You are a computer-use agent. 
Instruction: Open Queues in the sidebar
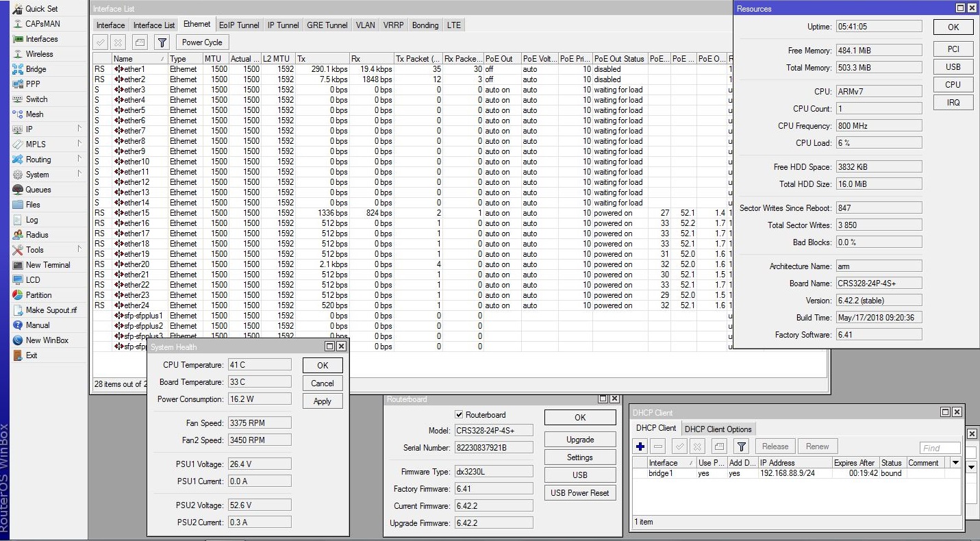(38, 190)
